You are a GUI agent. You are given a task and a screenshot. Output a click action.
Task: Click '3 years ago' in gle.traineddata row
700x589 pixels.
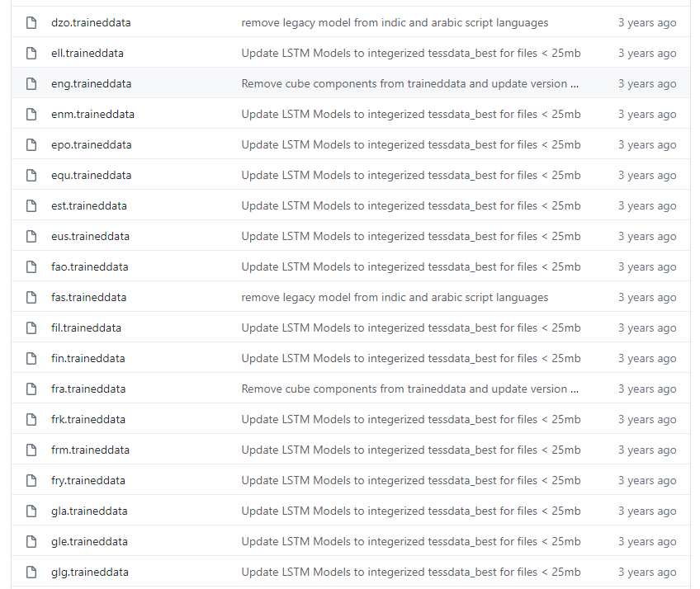tap(647, 541)
